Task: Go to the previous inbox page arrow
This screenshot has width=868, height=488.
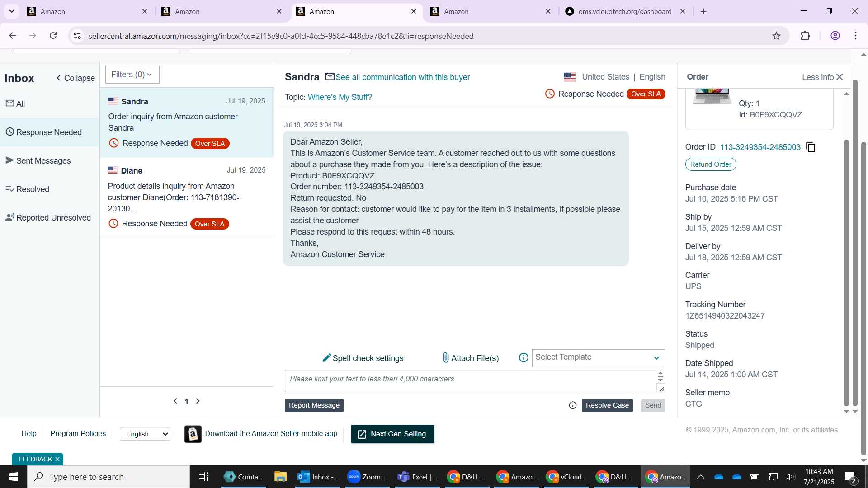Action: 175,401
